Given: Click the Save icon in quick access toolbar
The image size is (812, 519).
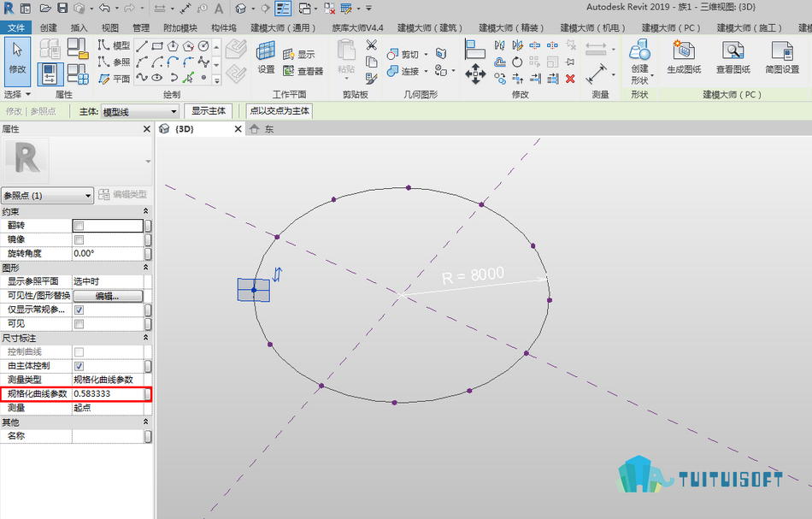Looking at the screenshot, I should (62, 8).
